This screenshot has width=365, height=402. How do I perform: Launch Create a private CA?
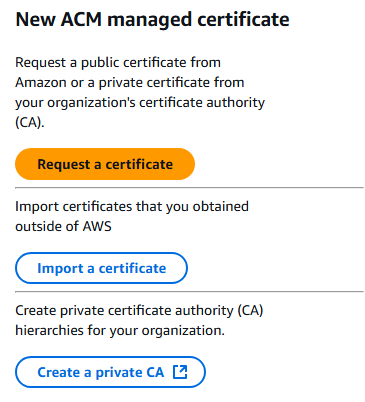(x=110, y=372)
